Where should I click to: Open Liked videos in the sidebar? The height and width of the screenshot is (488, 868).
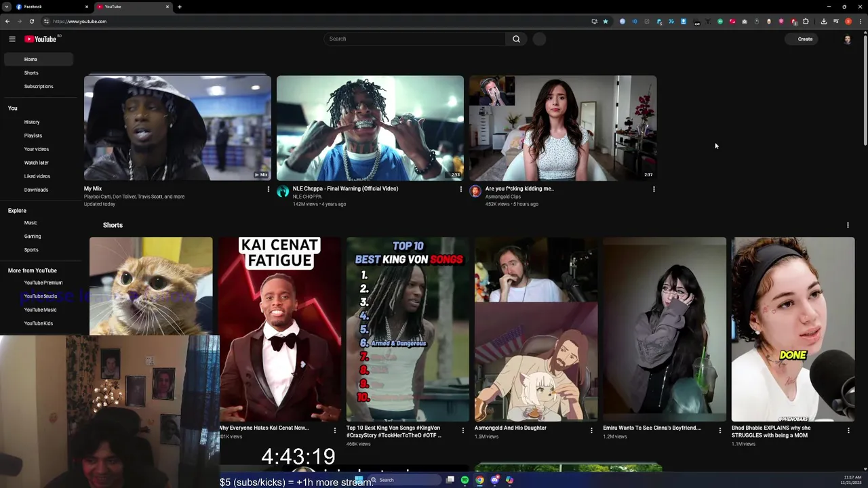[x=38, y=176]
